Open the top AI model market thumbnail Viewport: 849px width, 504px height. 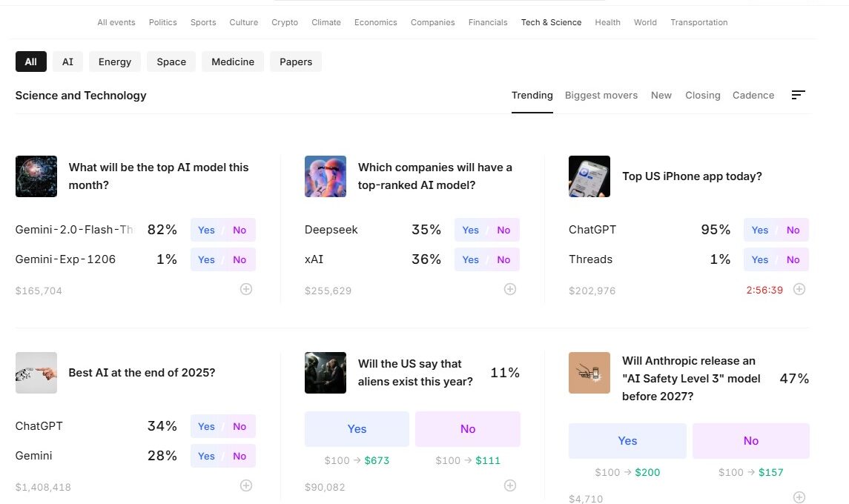coord(36,176)
